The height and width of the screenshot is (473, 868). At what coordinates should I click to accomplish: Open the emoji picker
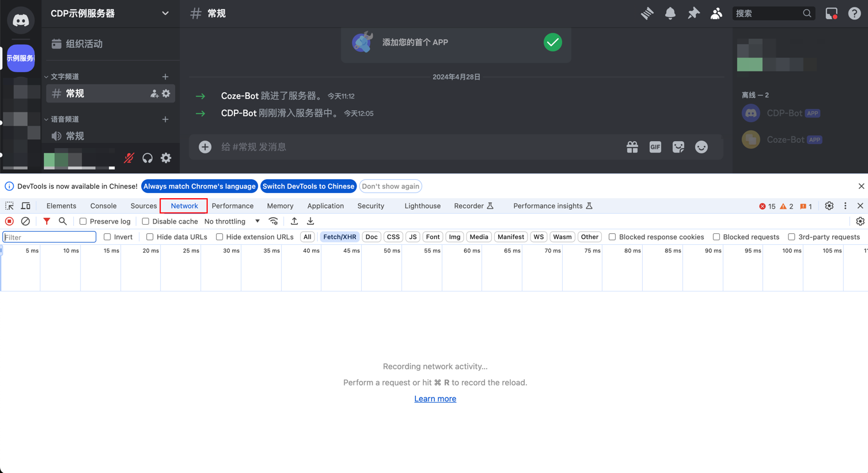[702, 147]
